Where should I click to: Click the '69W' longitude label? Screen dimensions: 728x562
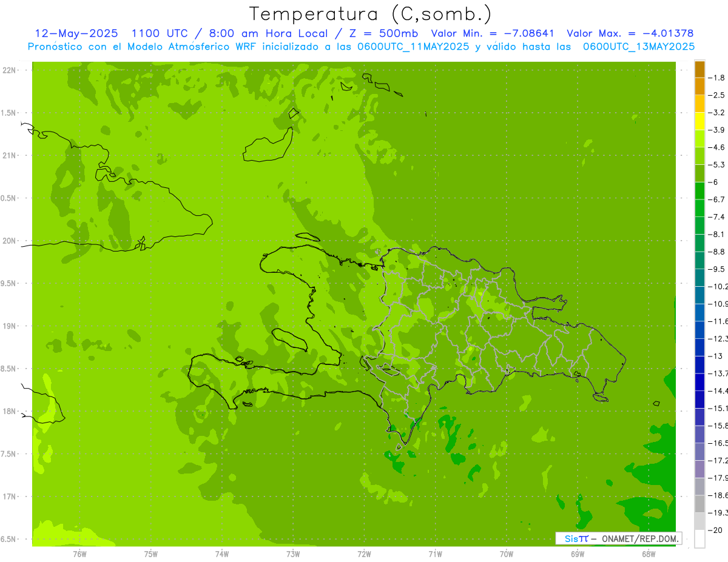point(578,554)
